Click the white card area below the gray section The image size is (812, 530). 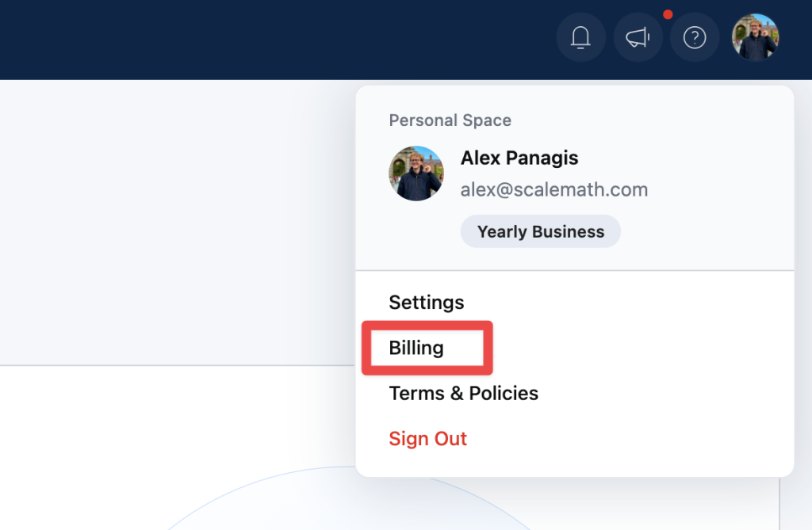(x=176, y=414)
